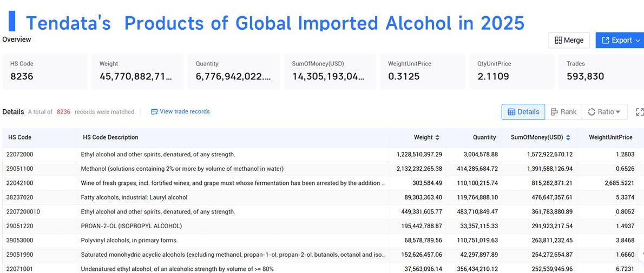Click the HS Code Description column header
Screen dimensions: 644x273
110,137
